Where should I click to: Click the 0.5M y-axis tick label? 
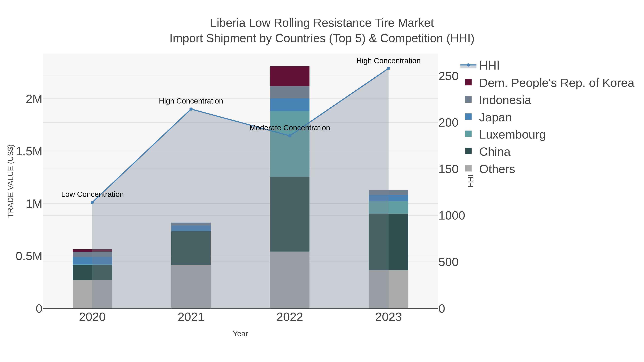pyautogui.click(x=29, y=256)
